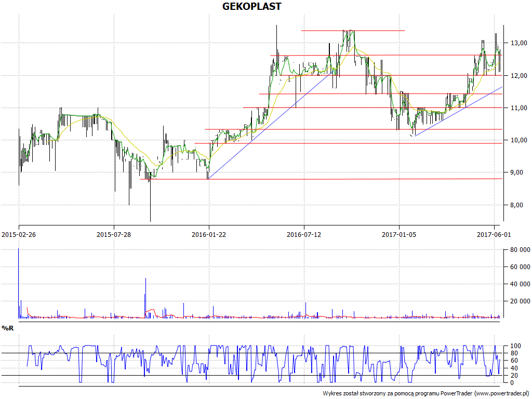
Task: Click the volume spike near 45 000
Action: [x=145, y=298]
